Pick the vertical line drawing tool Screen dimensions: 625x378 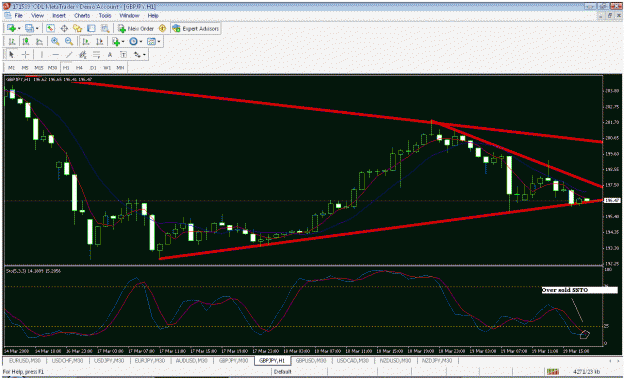[x=42, y=54]
